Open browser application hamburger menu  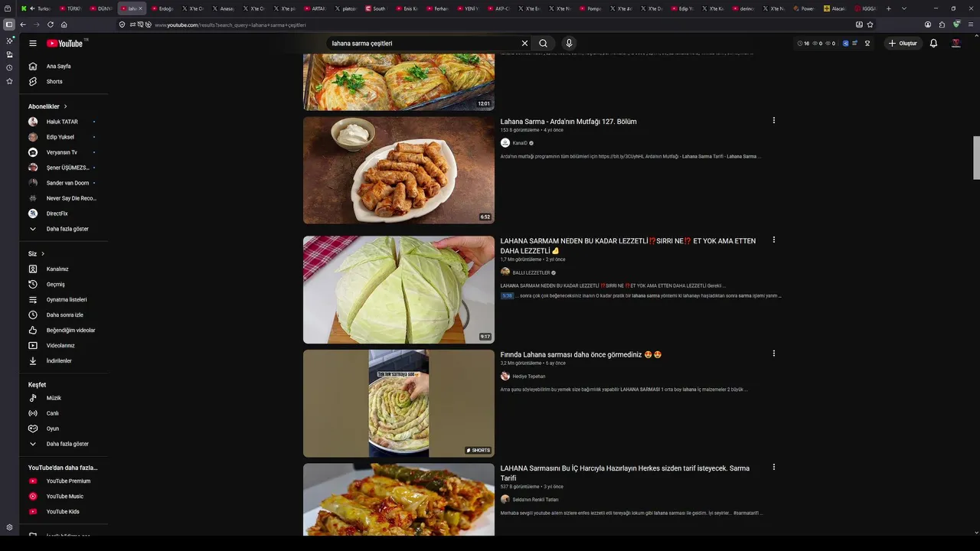click(971, 24)
